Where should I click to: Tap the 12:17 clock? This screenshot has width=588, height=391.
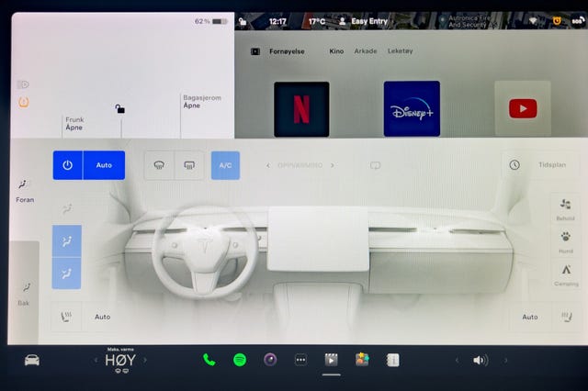click(x=277, y=21)
